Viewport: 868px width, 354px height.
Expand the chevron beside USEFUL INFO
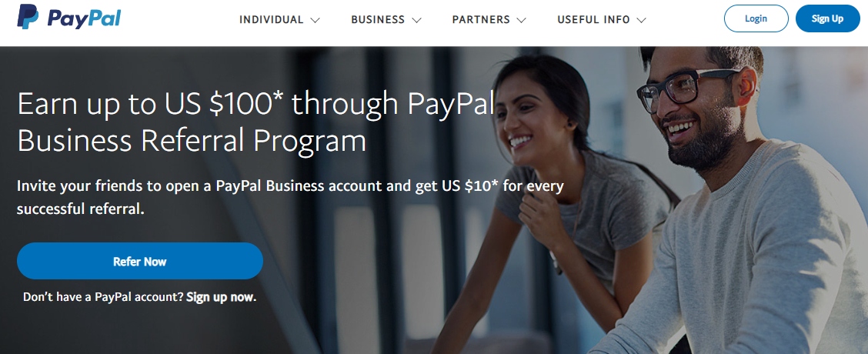click(641, 20)
